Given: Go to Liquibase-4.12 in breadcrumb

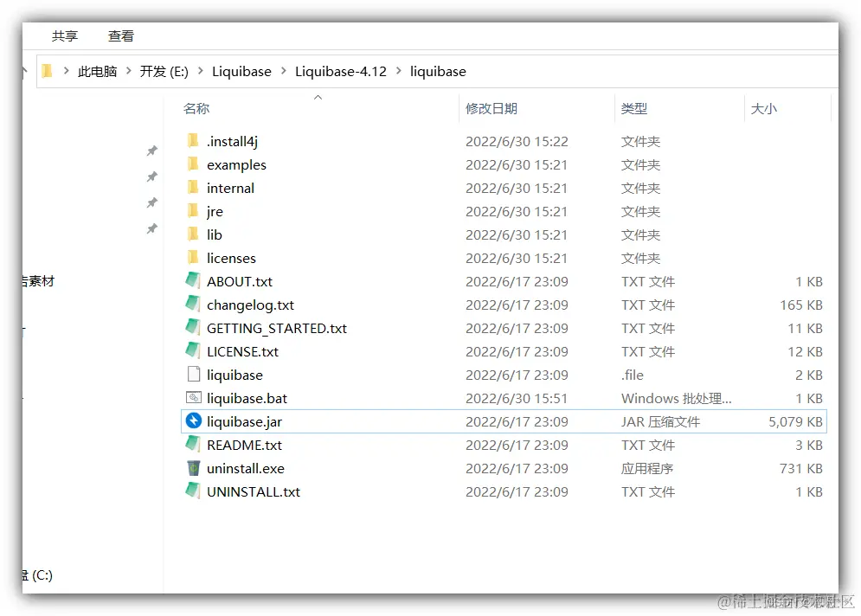Looking at the screenshot, I should [341, 71].
